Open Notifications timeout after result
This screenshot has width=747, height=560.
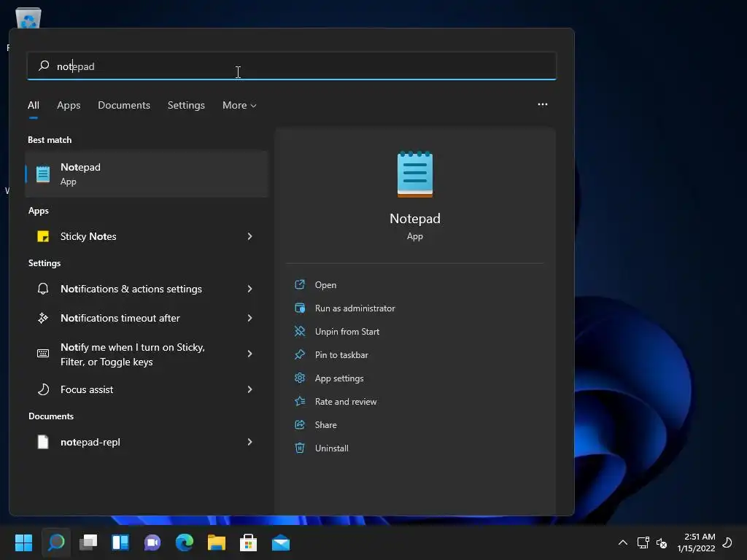[x=147, y=318]
